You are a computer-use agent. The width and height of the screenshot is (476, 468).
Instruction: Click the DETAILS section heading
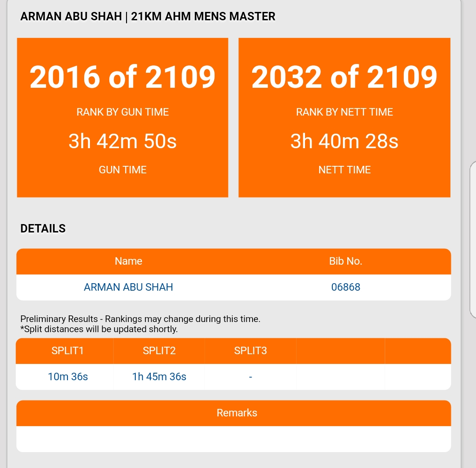pos(43,228)
